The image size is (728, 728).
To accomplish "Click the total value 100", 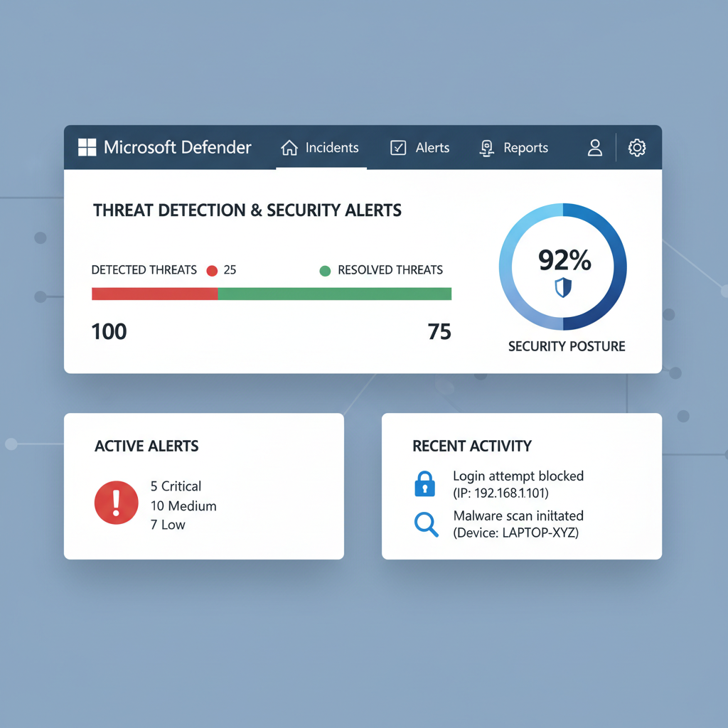I will 109,331.
